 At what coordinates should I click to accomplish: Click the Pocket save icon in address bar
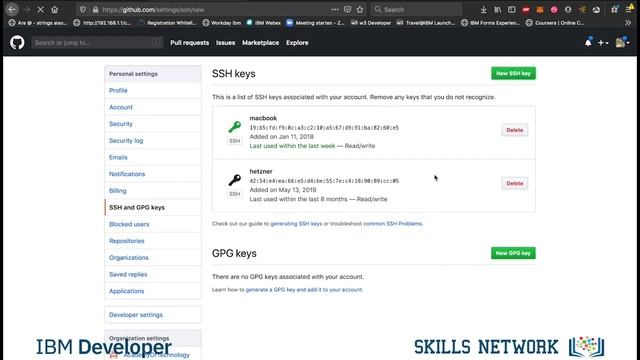coord(347,9)
